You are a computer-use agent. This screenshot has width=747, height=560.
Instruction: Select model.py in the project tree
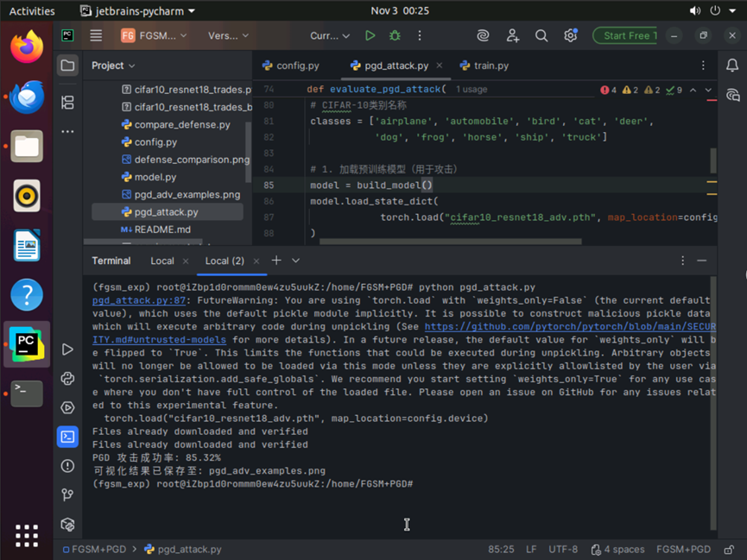click(x=155, y=177)
